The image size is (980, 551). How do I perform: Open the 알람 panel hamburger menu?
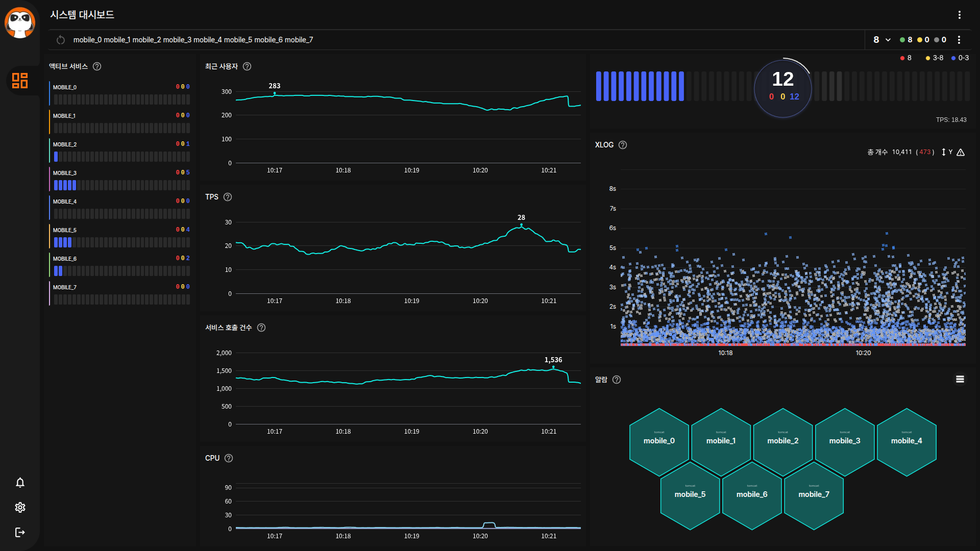[960, 379]
